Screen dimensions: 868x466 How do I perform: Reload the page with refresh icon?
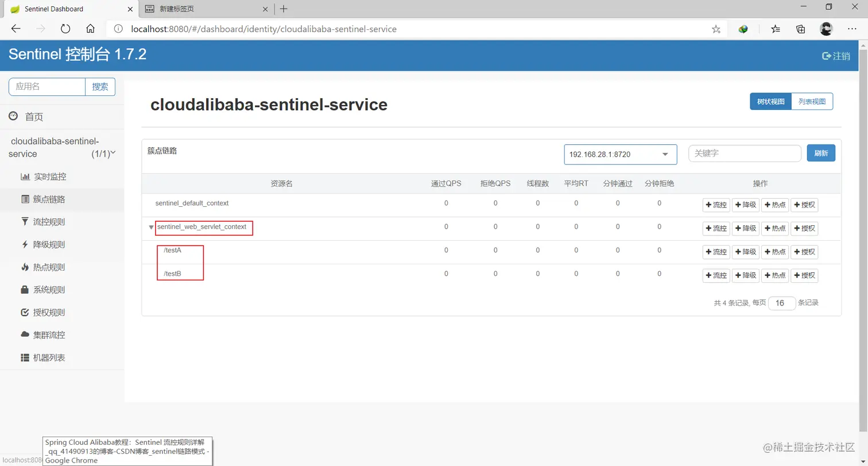[65, 29]
